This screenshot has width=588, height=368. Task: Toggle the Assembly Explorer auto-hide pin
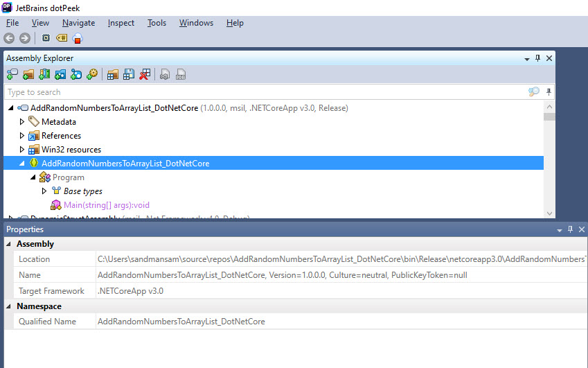pyautogui.click(x=537, y=58)
